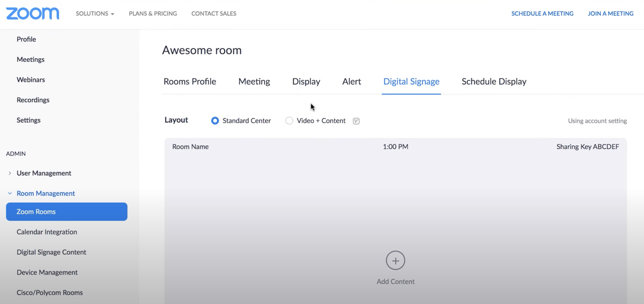Open Meetings in the sidebar
The image size is (644, 304).
coord(31,60)
